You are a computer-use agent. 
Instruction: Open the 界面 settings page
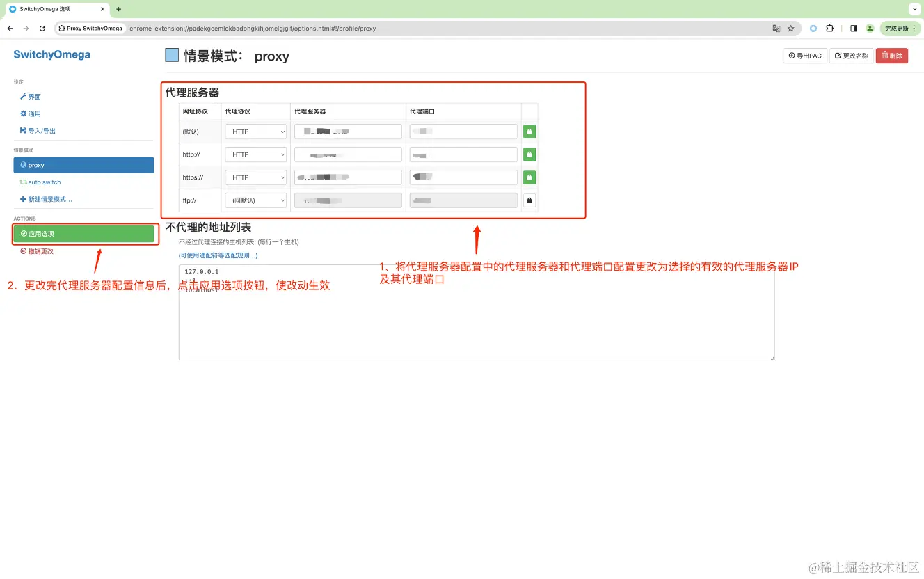click(31, 97)
